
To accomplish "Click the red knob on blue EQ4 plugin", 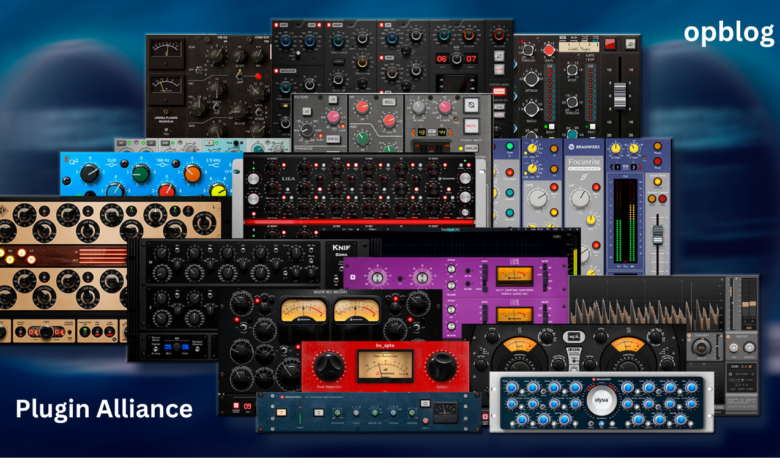I will [167, 190].
